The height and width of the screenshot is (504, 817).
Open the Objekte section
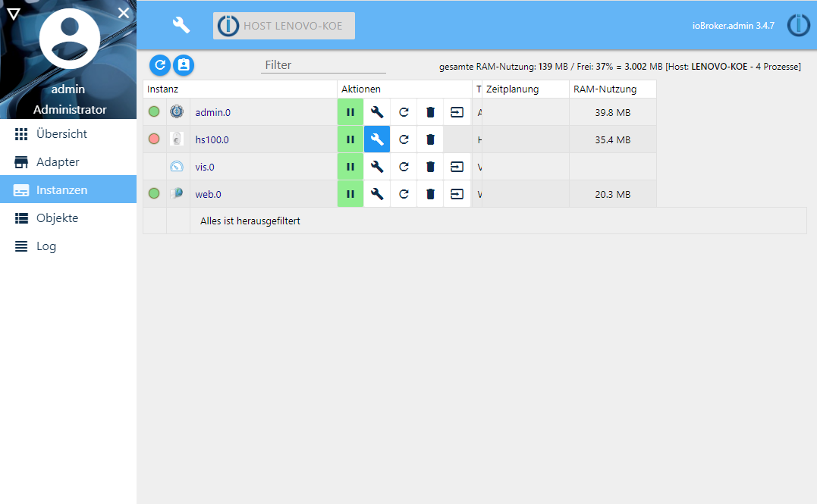pos(57,218)
